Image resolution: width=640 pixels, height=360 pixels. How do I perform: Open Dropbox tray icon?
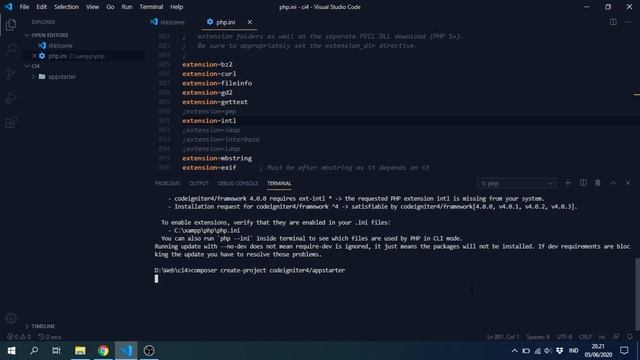pyautogui.click(x=560, y=351)
